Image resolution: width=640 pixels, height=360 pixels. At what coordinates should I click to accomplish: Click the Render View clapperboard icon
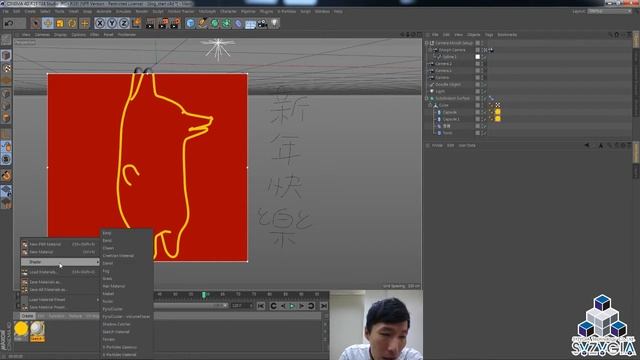pyautogui.click(x=150, y=23)
